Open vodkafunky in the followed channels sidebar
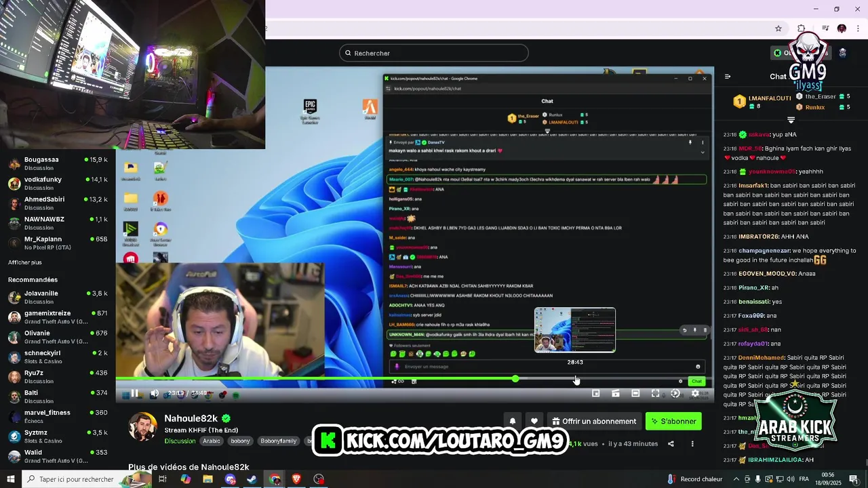Image resolution: width=868 pixels, height=488 pixels. (58, 183)
